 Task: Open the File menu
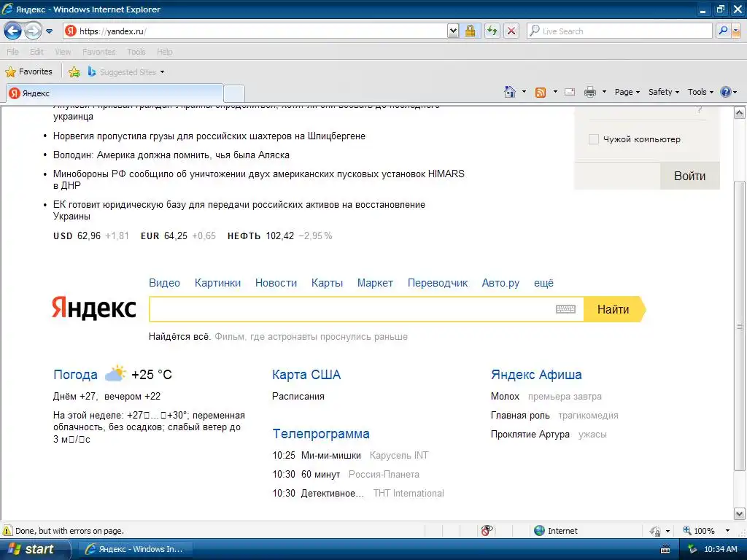(12, 52)
